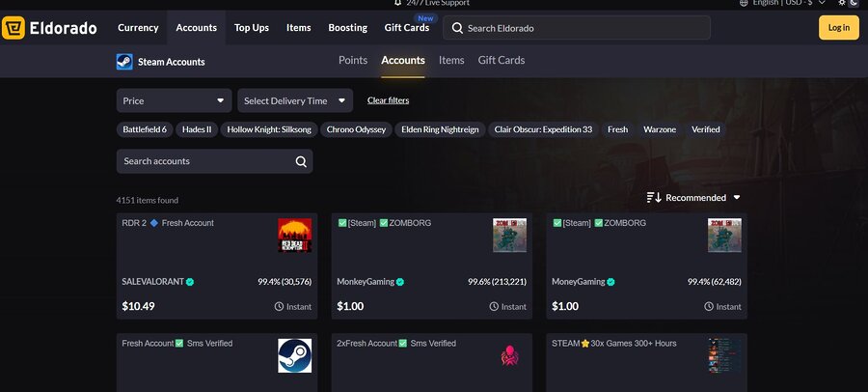Focus the Search Eldorado input field
The height and width of the screenshot is (392, 868).
click(583, 28)
